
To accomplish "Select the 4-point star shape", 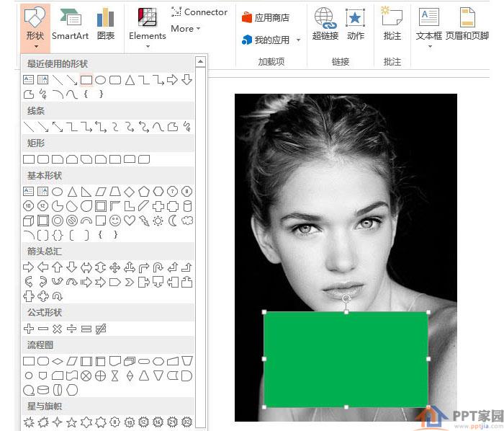I will pyautogui.click(x=57, y=422).
